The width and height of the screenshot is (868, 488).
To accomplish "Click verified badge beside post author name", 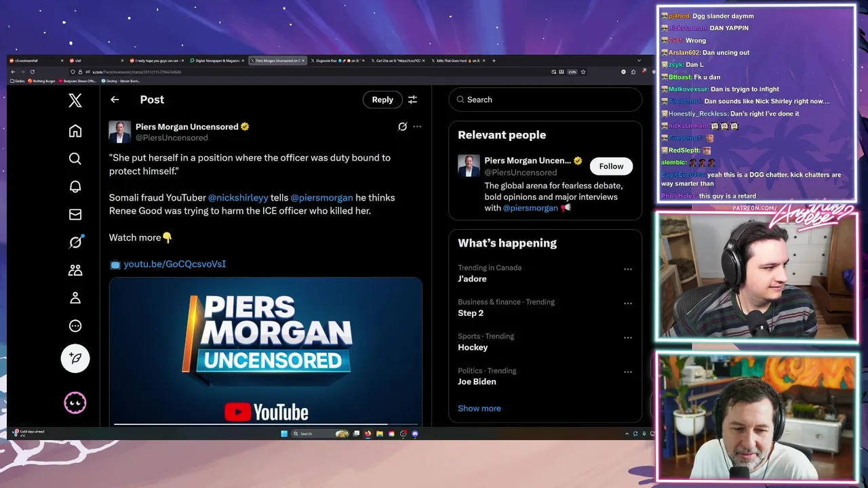I will tap(245, 127).
